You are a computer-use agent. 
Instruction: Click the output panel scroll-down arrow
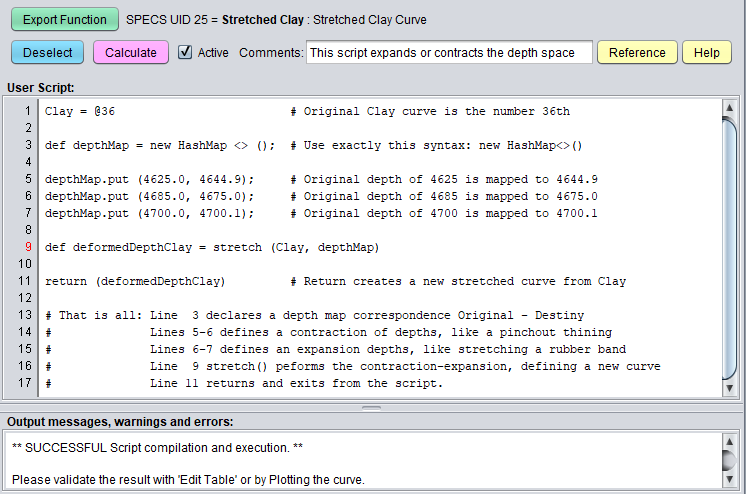[x=730, y=478]
